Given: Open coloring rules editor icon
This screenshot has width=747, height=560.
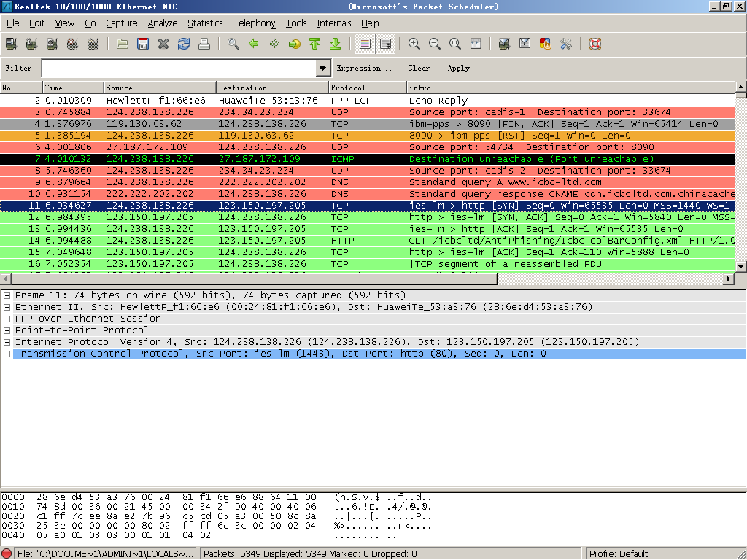Looking at the screenshot, I should pyautogui.click(x=546, y=44).
